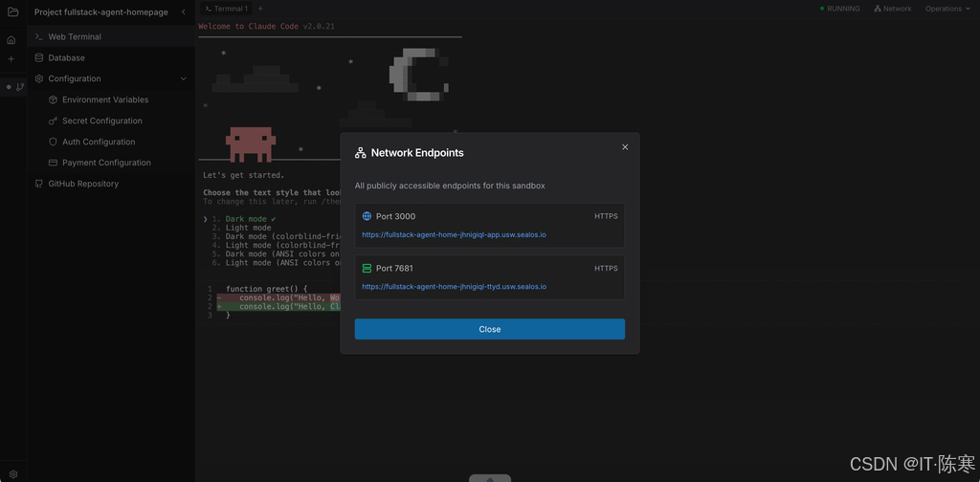Click the Web Terminal prompt icon

[x=38, y=37]
